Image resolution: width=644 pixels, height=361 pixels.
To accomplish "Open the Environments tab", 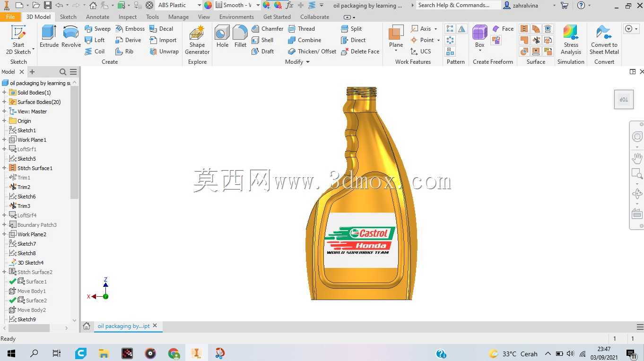I will click(x=236, y=17).
